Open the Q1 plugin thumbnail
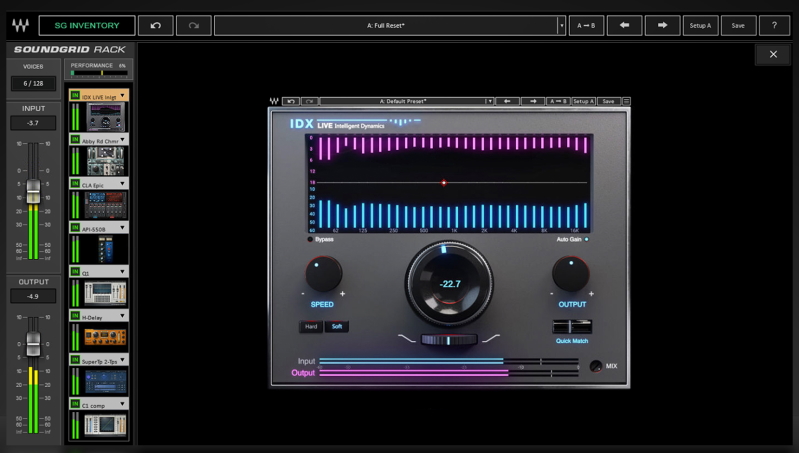Screen dimensions: 799x453 pos(105,293)
